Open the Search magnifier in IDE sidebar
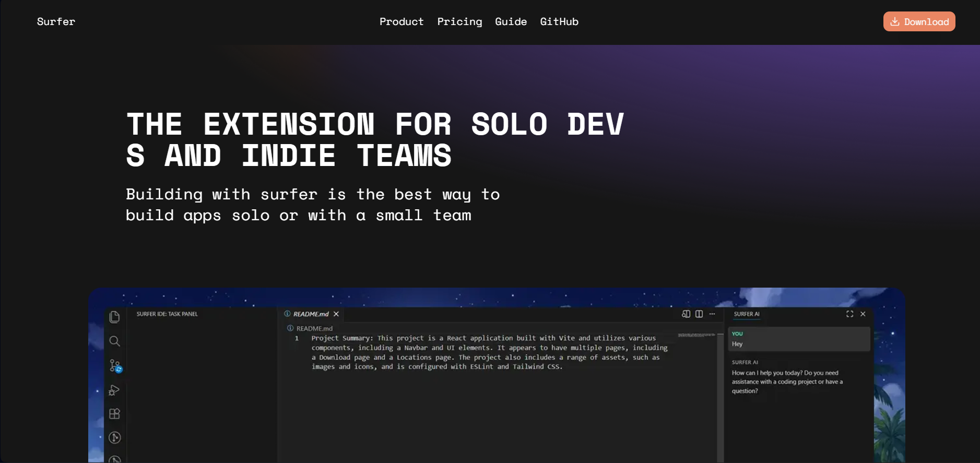This screenshot has height=463, width=980. tap(114, 341)
